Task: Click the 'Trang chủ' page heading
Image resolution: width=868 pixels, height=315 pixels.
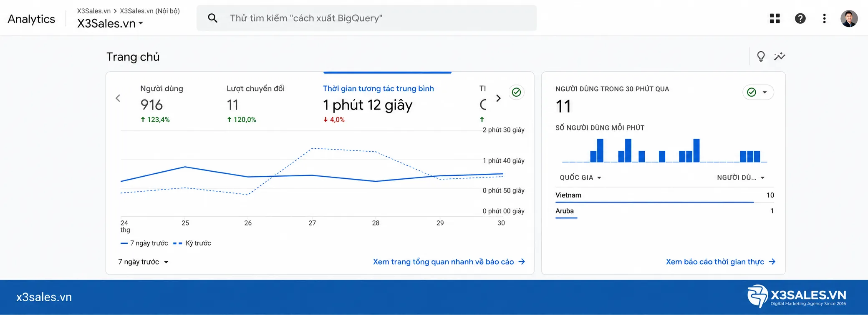Action: (133, 57)
